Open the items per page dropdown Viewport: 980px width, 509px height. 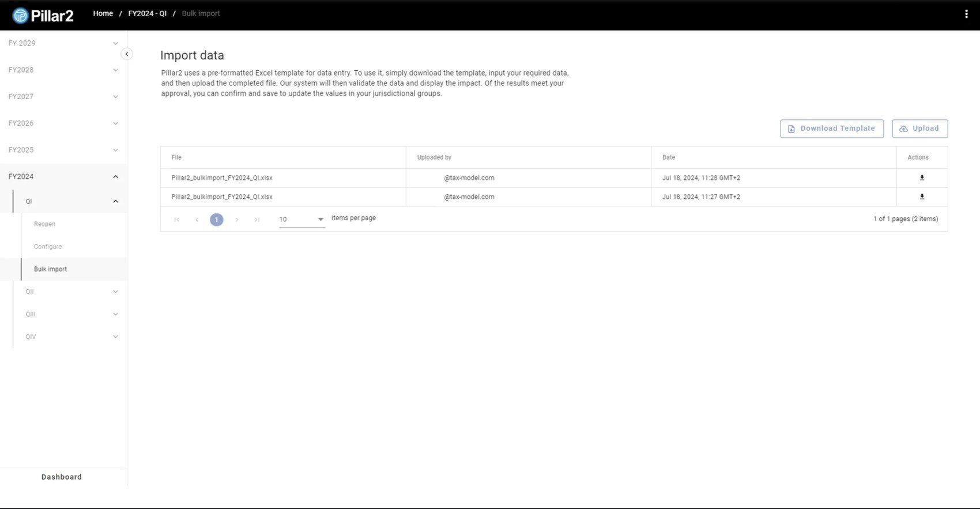302,220
